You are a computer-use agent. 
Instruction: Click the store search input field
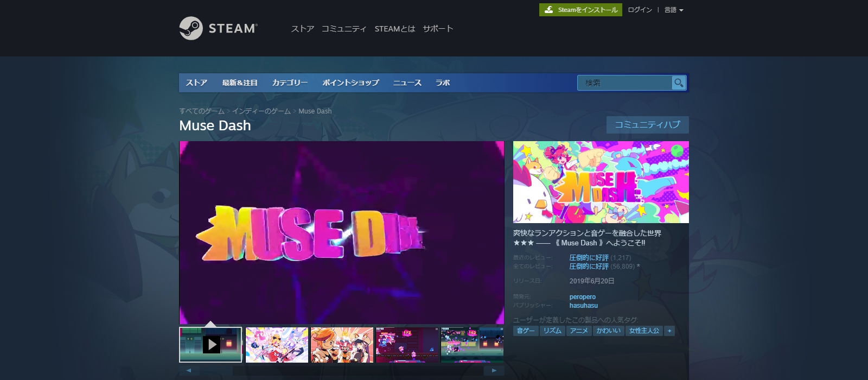pos(624,83)
